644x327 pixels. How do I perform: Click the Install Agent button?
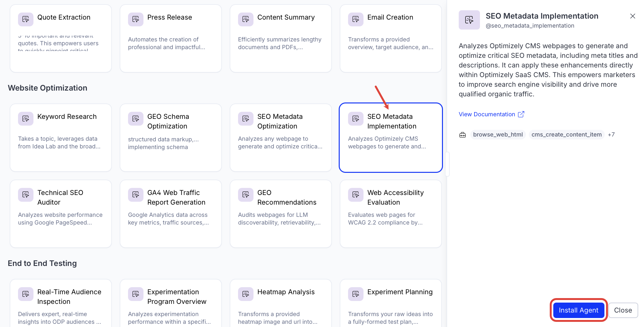pyautogui.click(x=578, y=310)
